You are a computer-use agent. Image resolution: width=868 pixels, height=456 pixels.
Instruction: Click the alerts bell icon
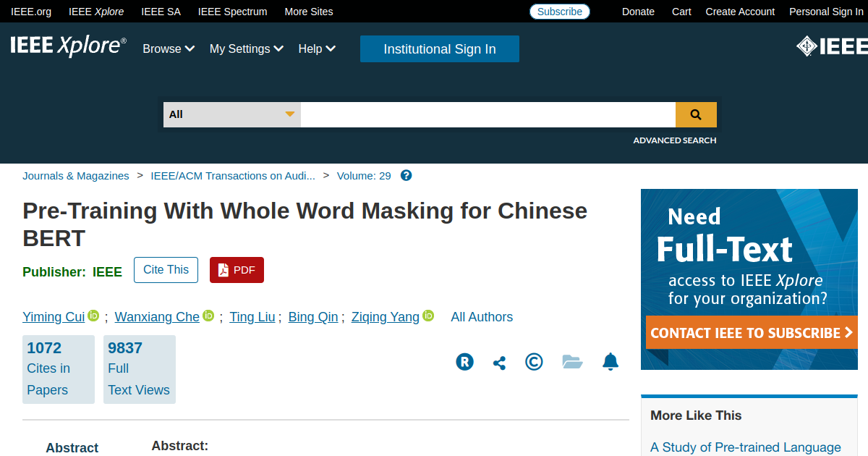point(610,362)
